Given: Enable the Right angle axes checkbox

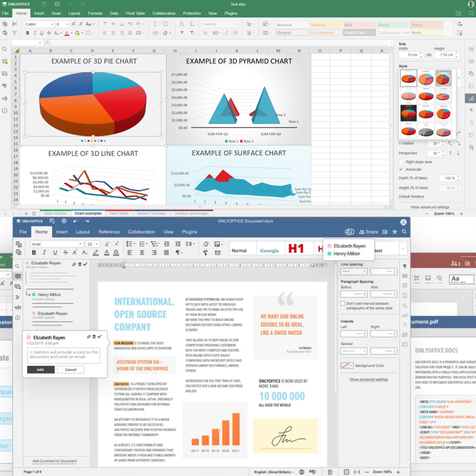Looking at the screenshot, I should pos(401,162).
